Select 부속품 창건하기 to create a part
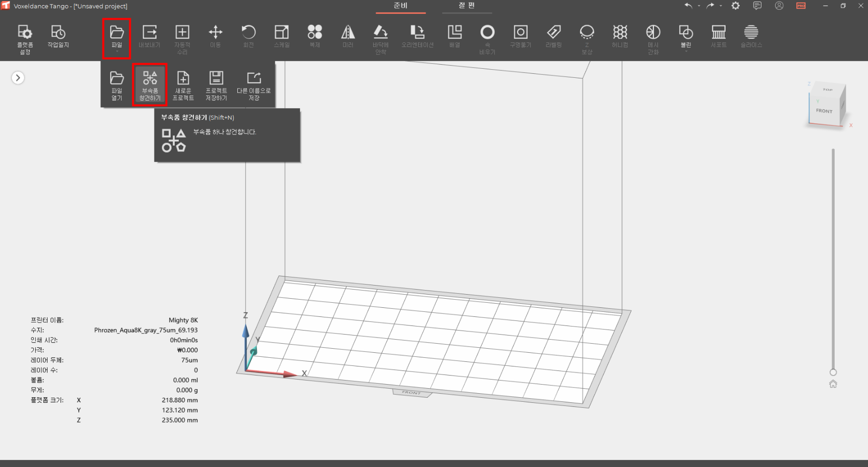 [150, 84]
